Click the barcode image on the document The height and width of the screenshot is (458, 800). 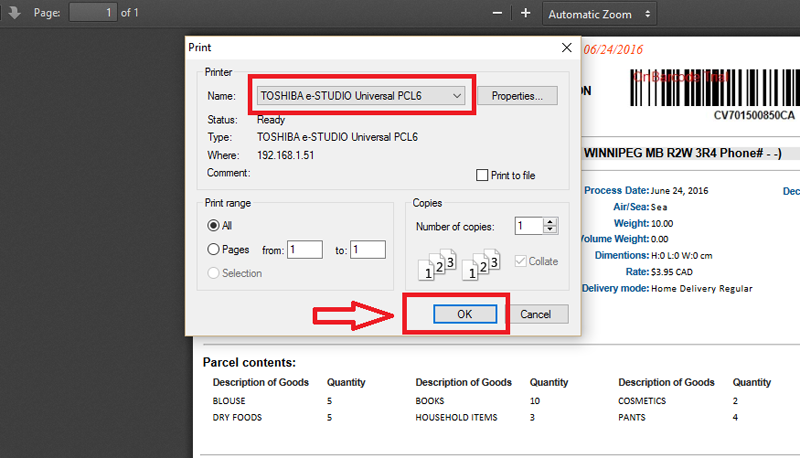pyautogui.click(x=715, y=87)
